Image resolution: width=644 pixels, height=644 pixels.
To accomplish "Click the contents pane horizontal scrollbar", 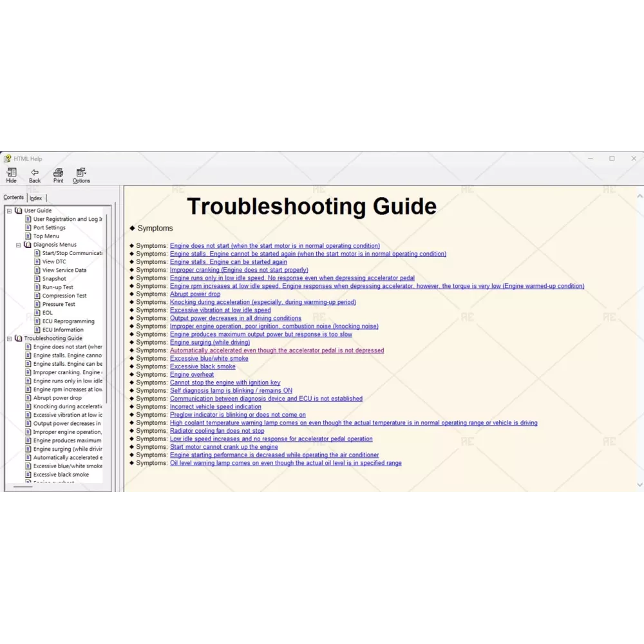I will (23, 487).
